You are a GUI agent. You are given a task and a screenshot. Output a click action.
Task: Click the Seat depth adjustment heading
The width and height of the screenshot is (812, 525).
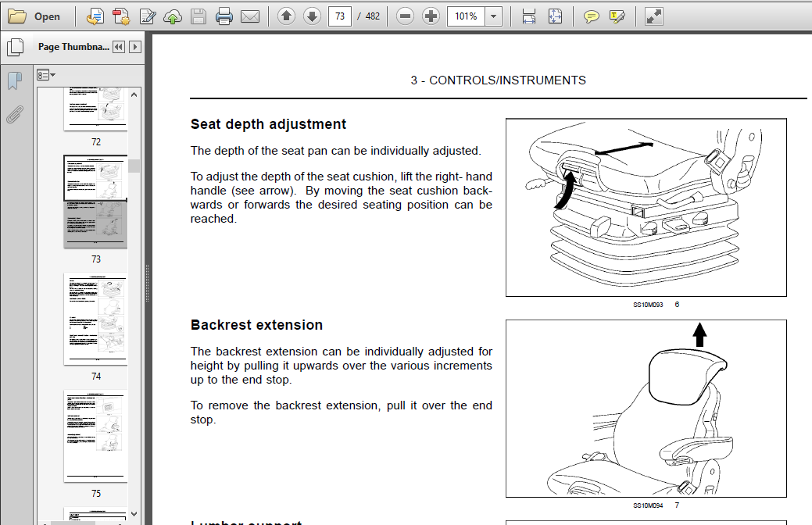pyautogui.click(x=268, y=124)
